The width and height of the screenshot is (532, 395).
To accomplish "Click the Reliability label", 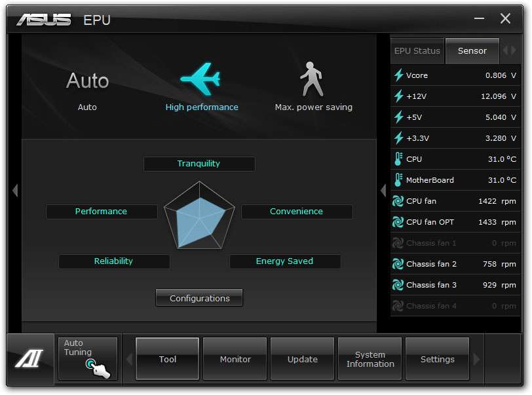I will (x=114, y=261).
